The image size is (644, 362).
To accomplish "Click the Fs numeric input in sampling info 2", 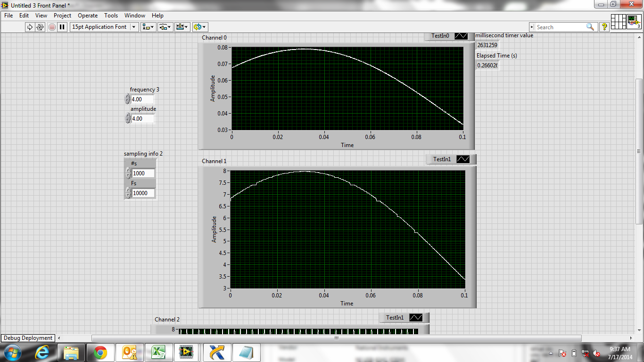I will click(x=142, y=193).
